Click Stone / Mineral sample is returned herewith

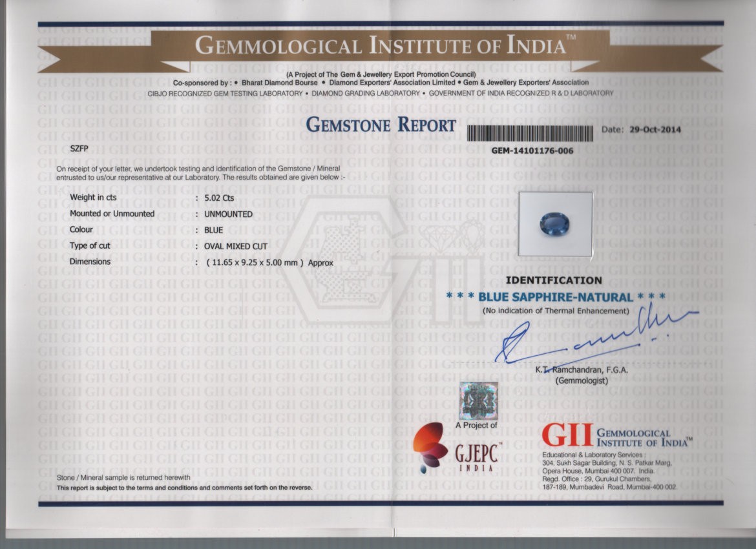coord(123,478)
